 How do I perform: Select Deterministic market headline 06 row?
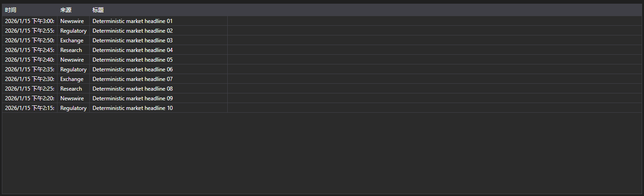(x=322, y=69)
